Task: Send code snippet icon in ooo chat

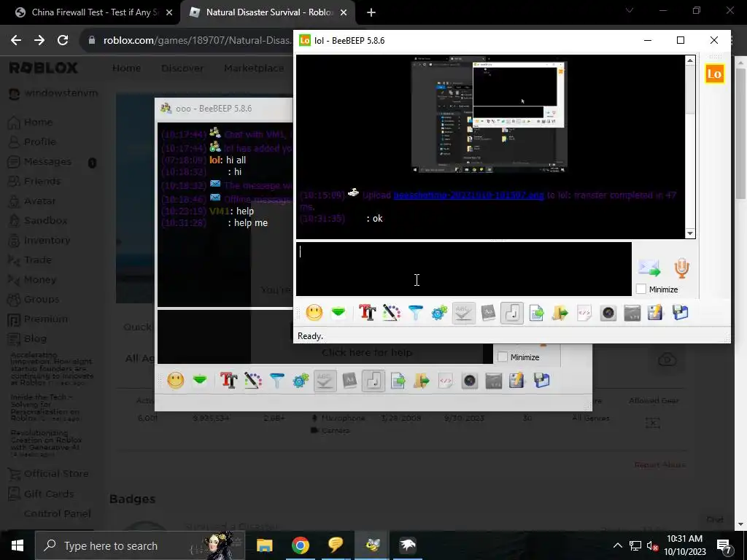Action: click(x=446, y=381)
